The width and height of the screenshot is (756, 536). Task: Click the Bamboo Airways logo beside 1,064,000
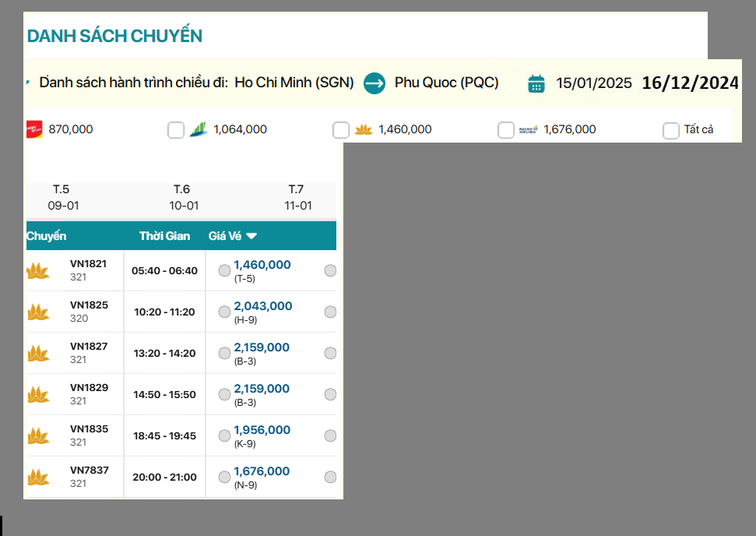199,129
